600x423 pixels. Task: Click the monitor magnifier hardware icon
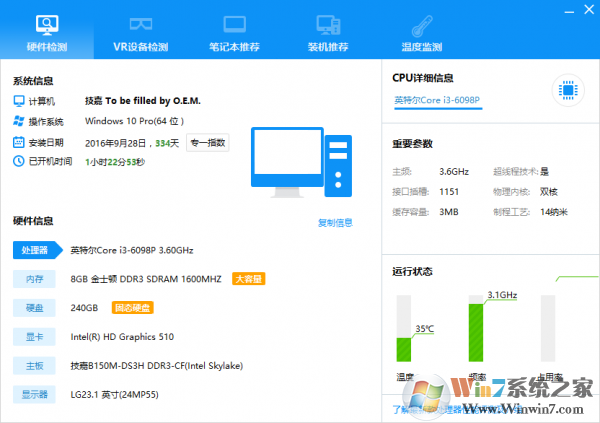(x=47, y=24)
